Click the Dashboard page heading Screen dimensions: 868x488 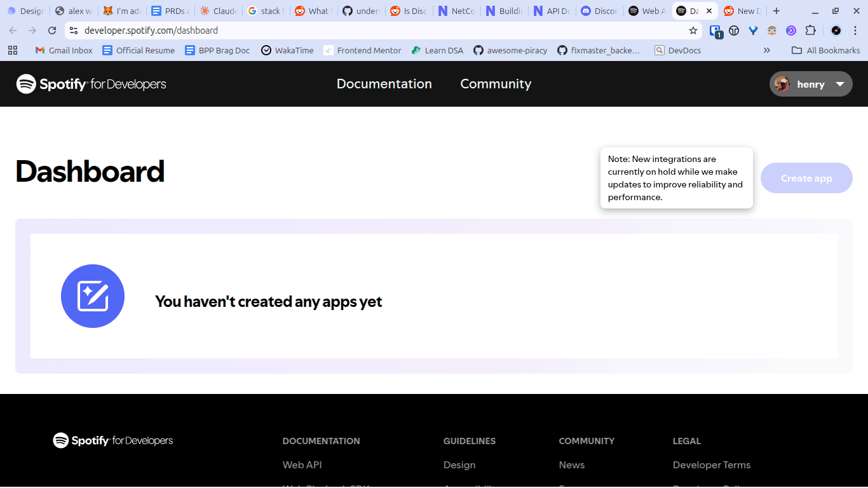90,172
